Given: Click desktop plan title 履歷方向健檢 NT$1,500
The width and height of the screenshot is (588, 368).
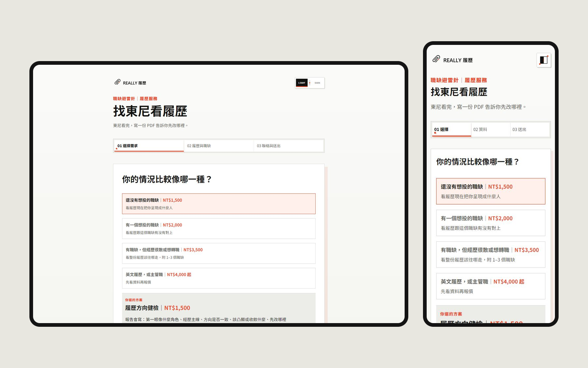Looking at the screenshot, I should 158,308.
